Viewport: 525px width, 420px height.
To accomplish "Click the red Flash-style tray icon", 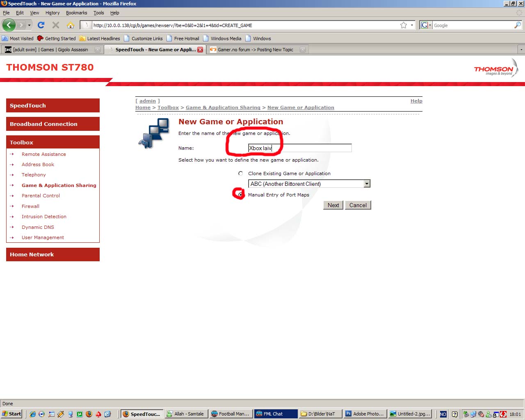I will 503,414.
